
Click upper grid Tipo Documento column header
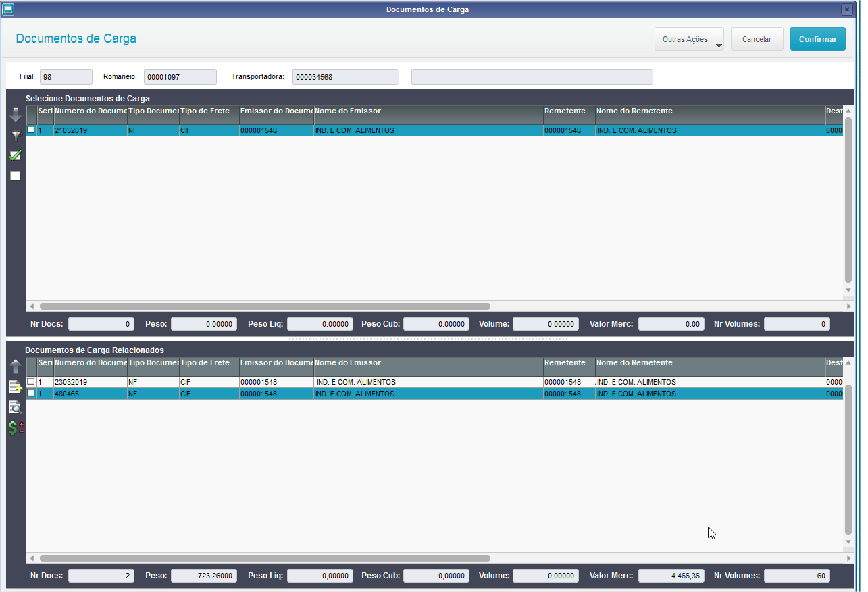click(x=153, y=115)
